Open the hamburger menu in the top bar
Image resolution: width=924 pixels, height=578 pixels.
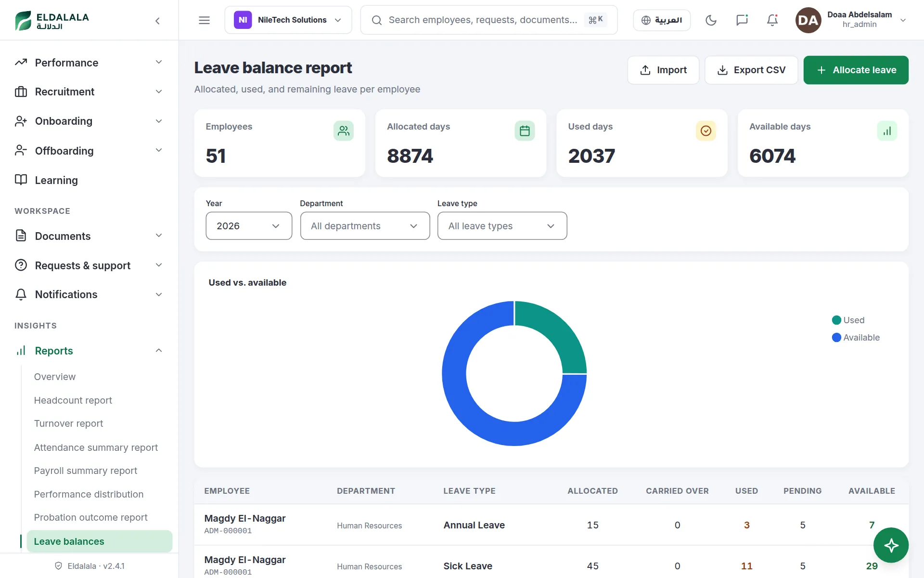tap(204, 20)
